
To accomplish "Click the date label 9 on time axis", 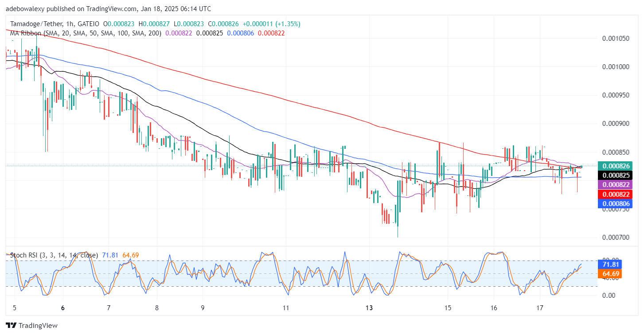I will click(203, 308).
